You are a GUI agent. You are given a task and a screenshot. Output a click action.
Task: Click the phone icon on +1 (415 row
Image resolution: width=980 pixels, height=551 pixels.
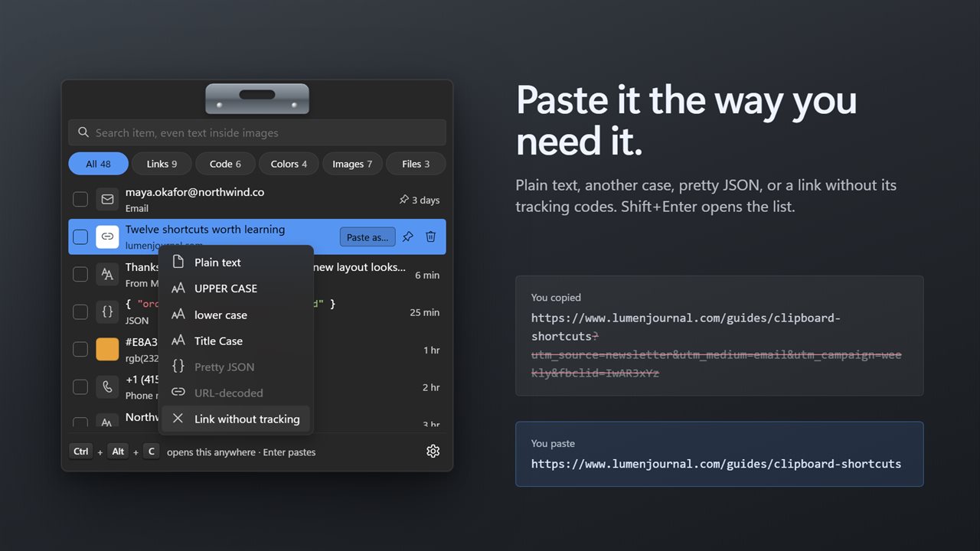(107, 387)
